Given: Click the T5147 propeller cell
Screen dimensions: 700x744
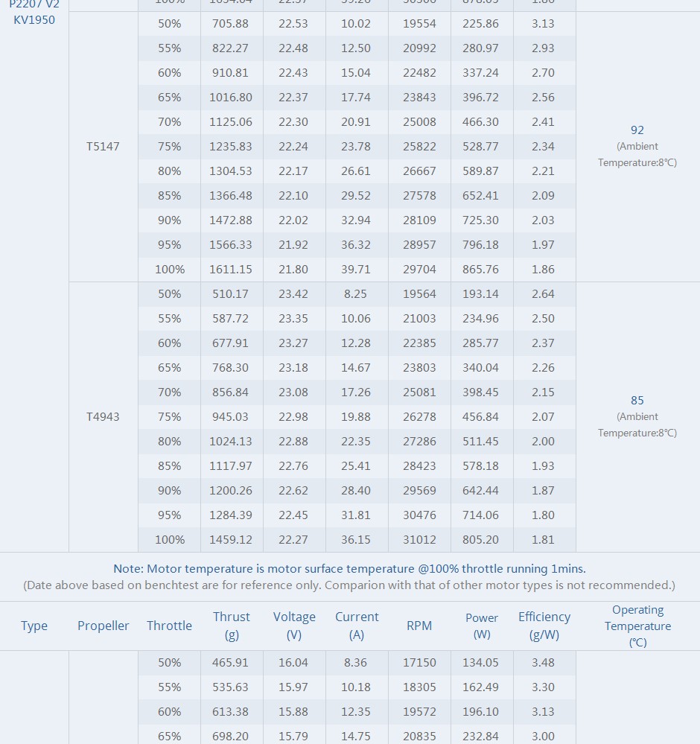Looking at the screenshot, I should 103,147.
